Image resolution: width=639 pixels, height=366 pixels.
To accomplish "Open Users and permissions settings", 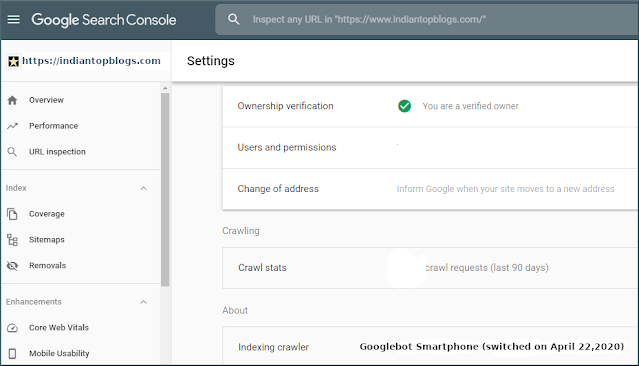I will [x=430, y=148].
